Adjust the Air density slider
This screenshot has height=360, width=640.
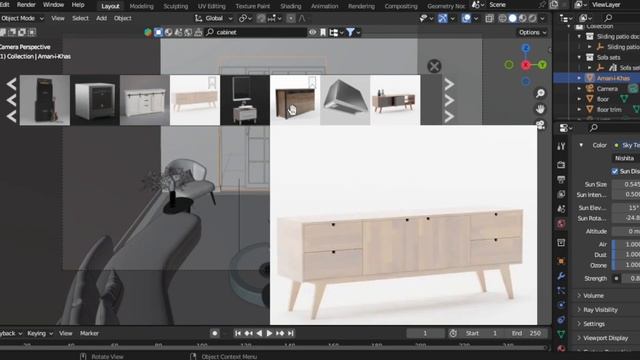pyautogui.click(x=626, y=244)
